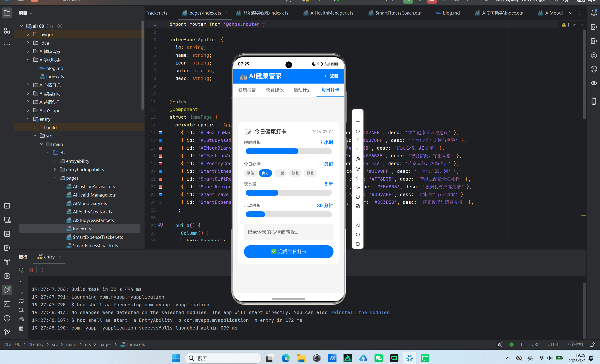Open the version control branch icon
Screen dimensions: 600x364
point(7,332)
